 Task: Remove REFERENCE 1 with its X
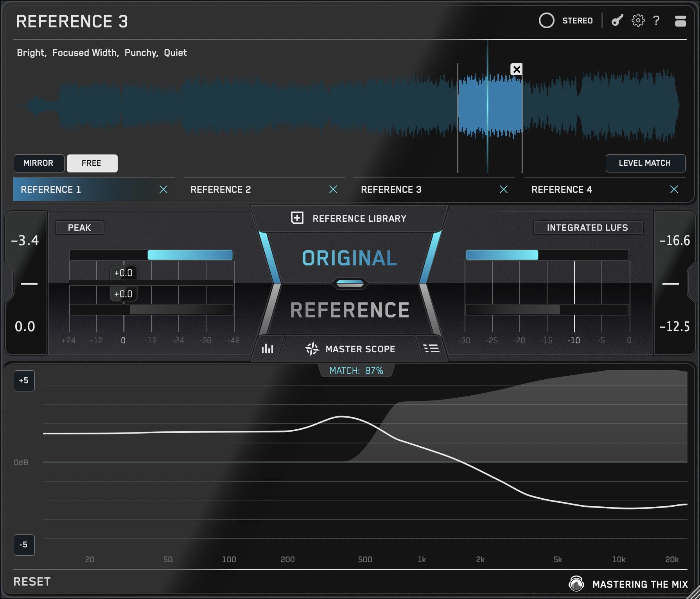pos(163,189)
